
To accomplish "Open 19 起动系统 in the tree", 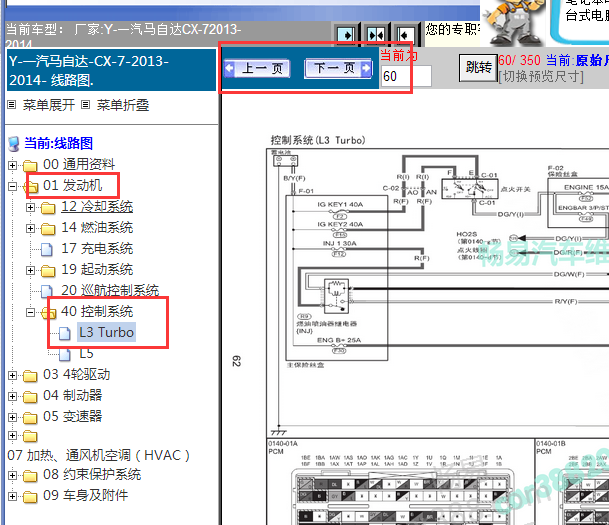I will coord(97,269).
